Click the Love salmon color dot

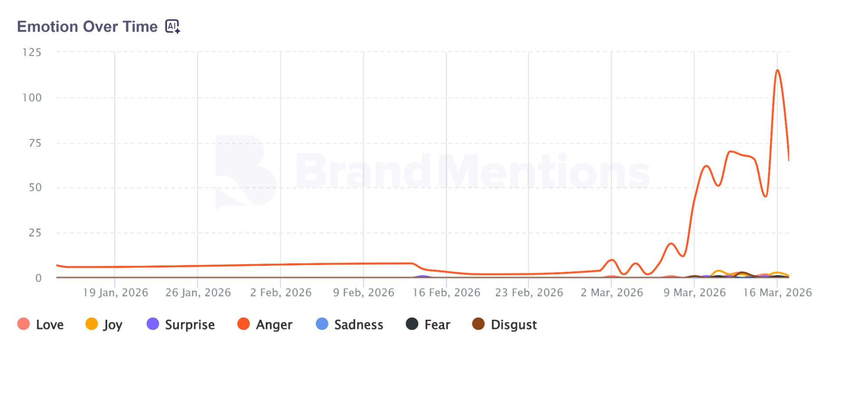23,324
